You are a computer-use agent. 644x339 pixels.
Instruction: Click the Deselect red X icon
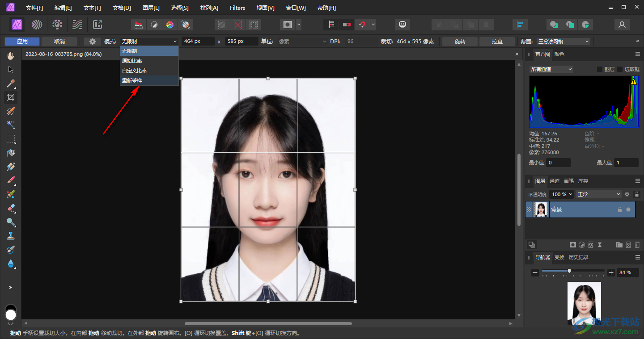[x=238, y=25]
